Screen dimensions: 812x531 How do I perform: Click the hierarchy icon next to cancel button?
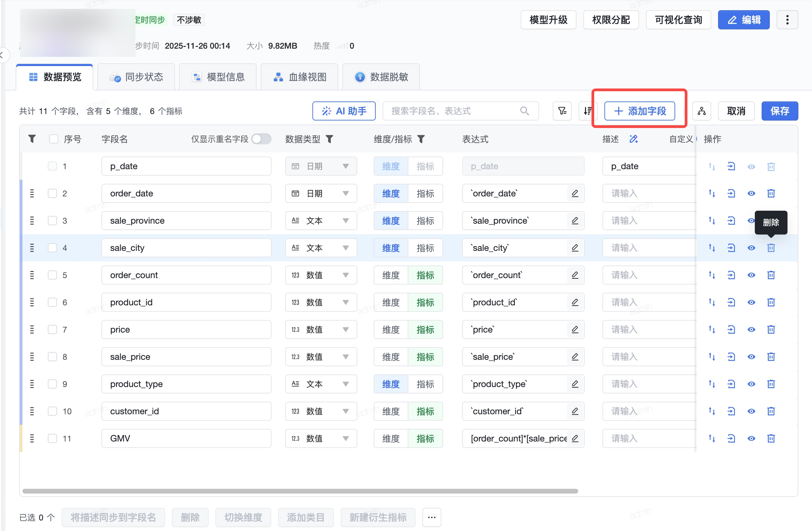[x=701, y=111]
